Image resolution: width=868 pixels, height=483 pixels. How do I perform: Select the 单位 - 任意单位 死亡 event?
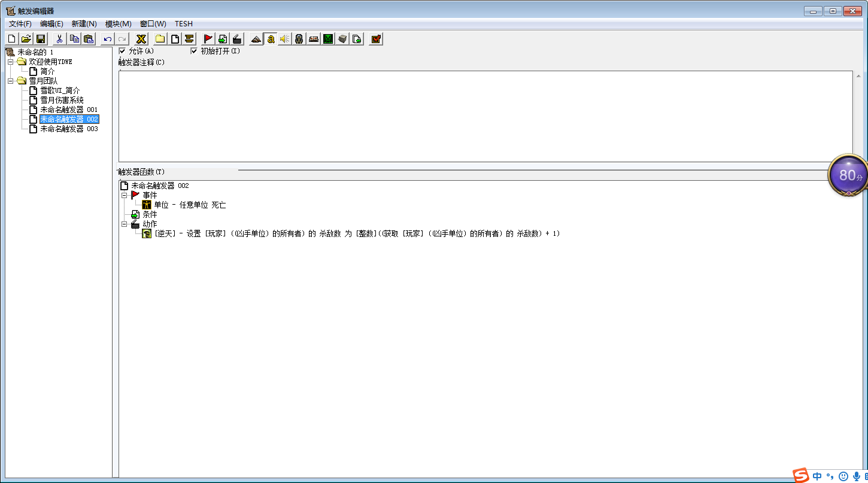click(x=190, y=205)
